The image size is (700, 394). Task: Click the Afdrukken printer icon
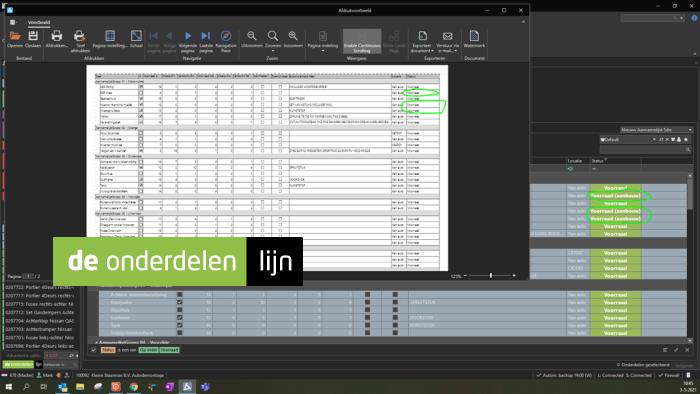pyautogui.click(x=57, y=36)
